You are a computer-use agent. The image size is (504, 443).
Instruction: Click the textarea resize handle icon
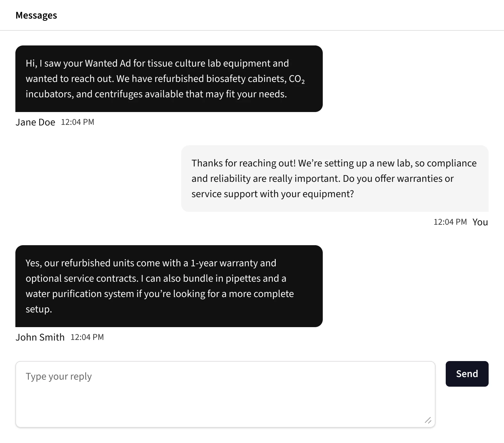[428, 420]
